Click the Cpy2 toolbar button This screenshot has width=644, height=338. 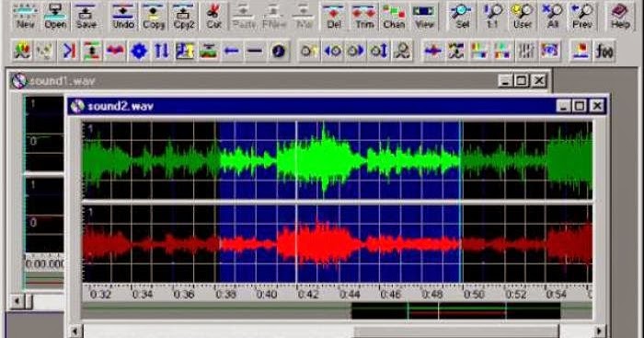(184, 16)
